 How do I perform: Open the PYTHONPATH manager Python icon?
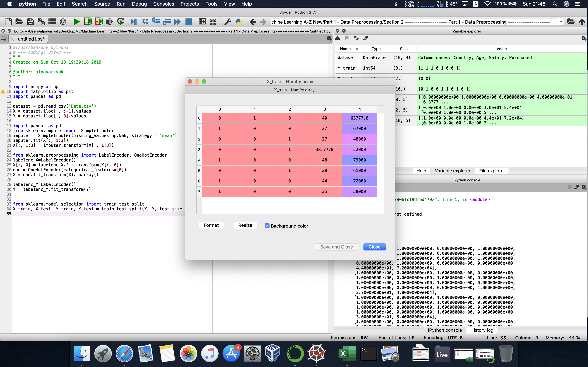pos(239,22)
